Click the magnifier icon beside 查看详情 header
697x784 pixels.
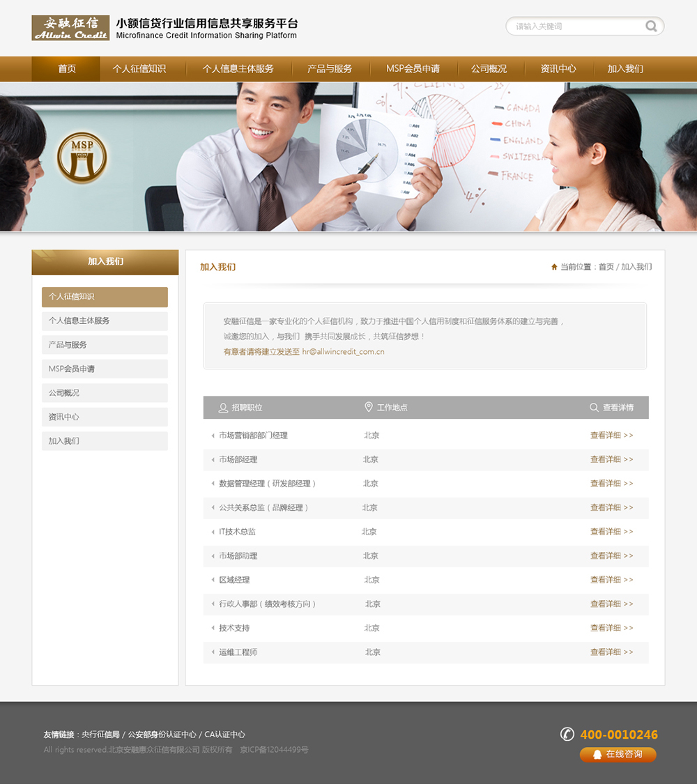pos(594,408)
